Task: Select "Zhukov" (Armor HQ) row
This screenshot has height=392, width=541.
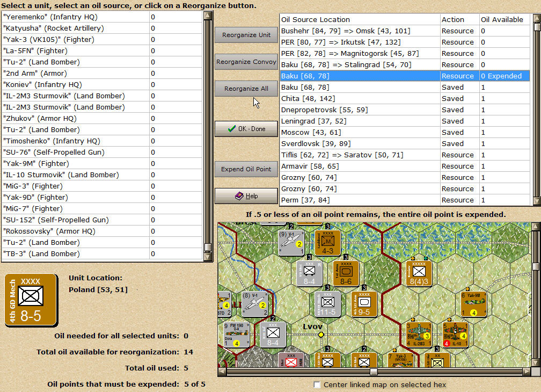Action: pyautogui.click(x=102, y=118)
